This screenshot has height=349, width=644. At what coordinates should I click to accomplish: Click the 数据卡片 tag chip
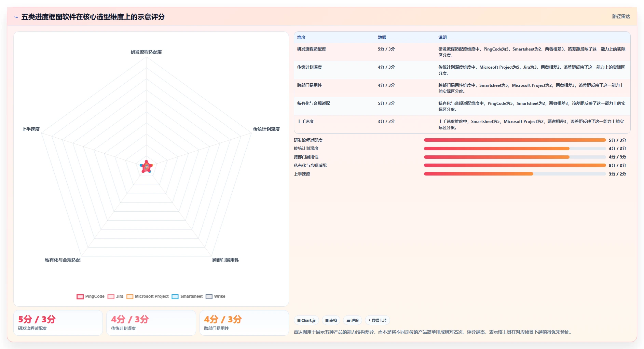pyautogui.click(x=378, y=320)
